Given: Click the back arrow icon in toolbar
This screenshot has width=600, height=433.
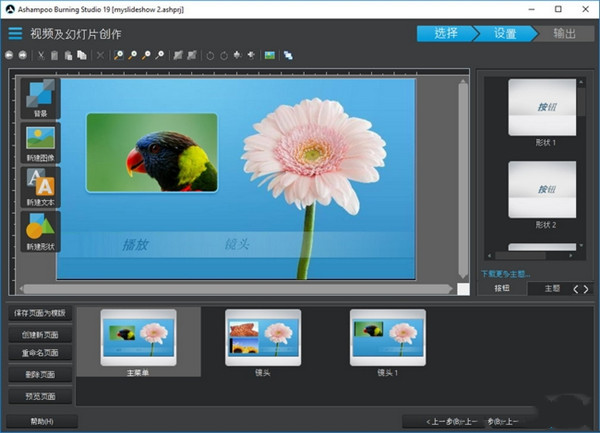Looking at the screenshot, I should click(10, 55).
